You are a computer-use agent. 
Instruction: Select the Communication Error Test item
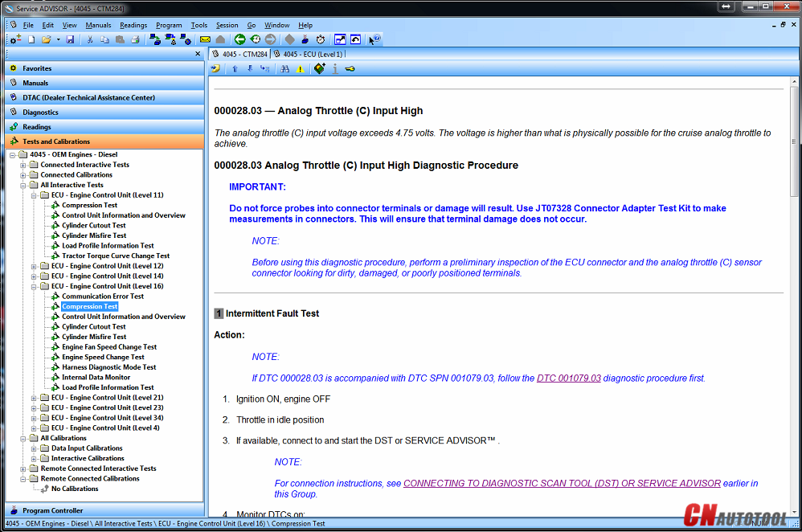pos(103,297)
